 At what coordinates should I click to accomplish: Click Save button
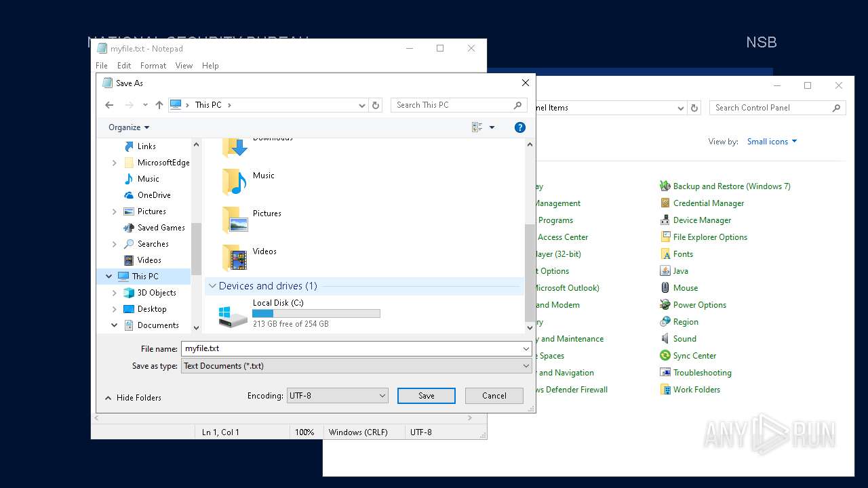tap(427, 396)
